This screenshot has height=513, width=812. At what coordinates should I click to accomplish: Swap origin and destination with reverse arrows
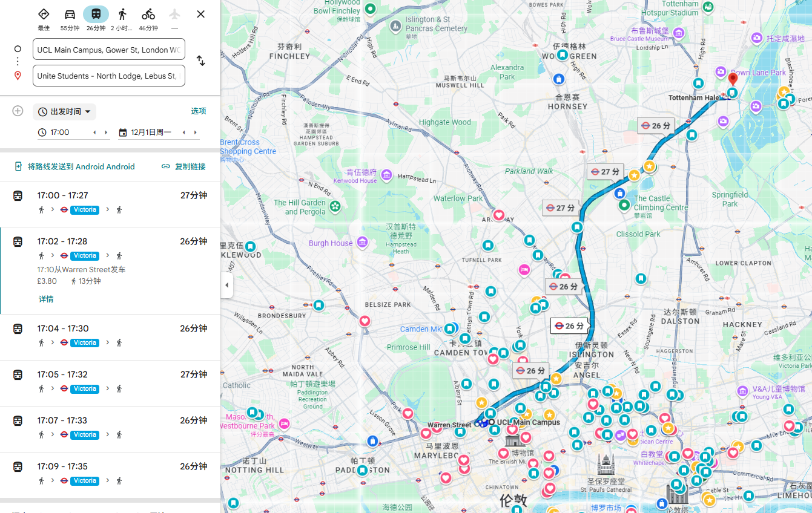[x=200, y=61]
